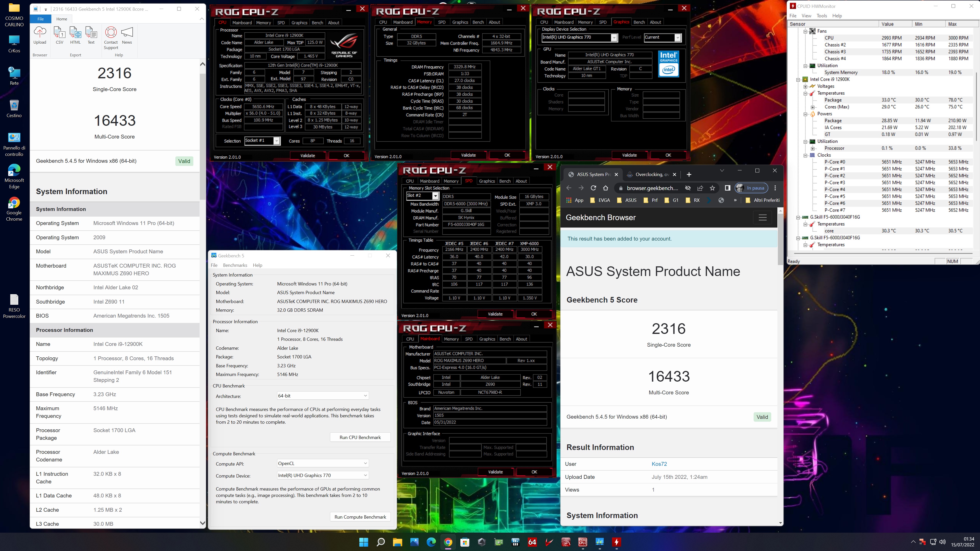Click Run Compute Benchmark button

click(x=360, y=517)
